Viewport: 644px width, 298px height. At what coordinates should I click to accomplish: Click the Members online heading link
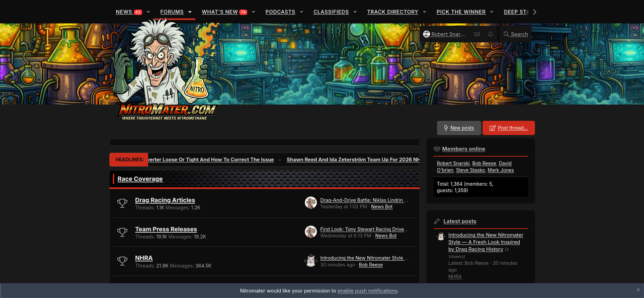coord(463,149)
